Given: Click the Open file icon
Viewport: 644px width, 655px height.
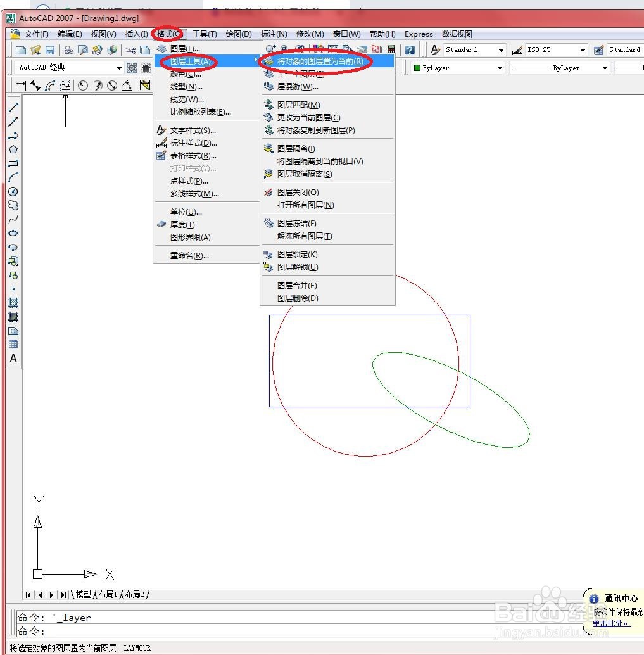Looking at the screenshot, I should 35,50.
